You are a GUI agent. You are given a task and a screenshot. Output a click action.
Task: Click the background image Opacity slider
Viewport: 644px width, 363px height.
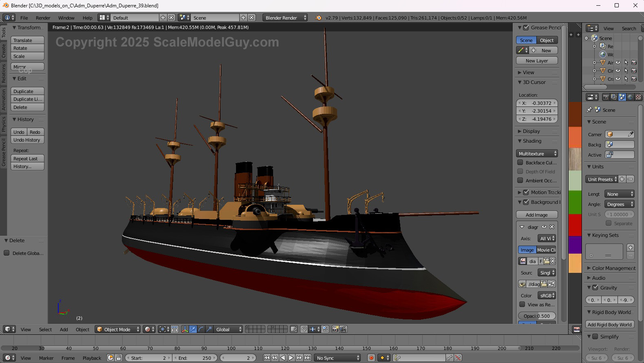[537, 316]
